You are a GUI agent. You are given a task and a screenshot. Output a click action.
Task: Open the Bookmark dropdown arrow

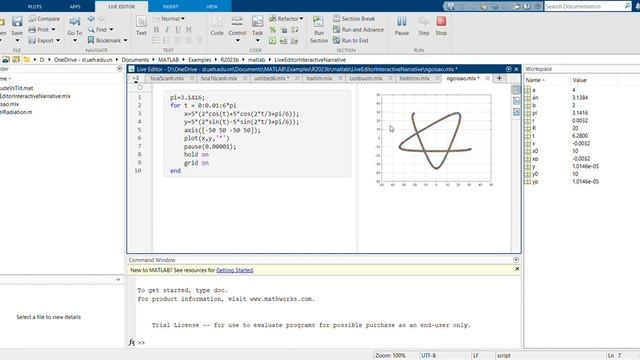click(125, 40)
